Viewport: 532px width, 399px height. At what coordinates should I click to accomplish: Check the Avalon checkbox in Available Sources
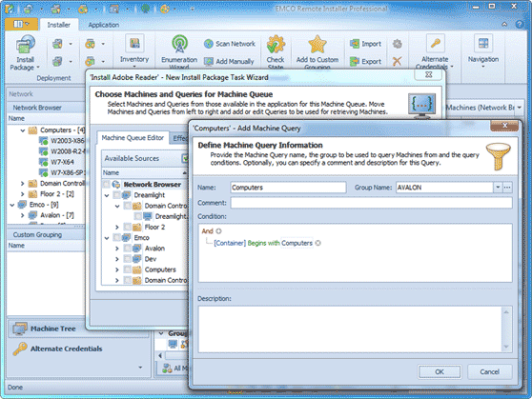127,249
